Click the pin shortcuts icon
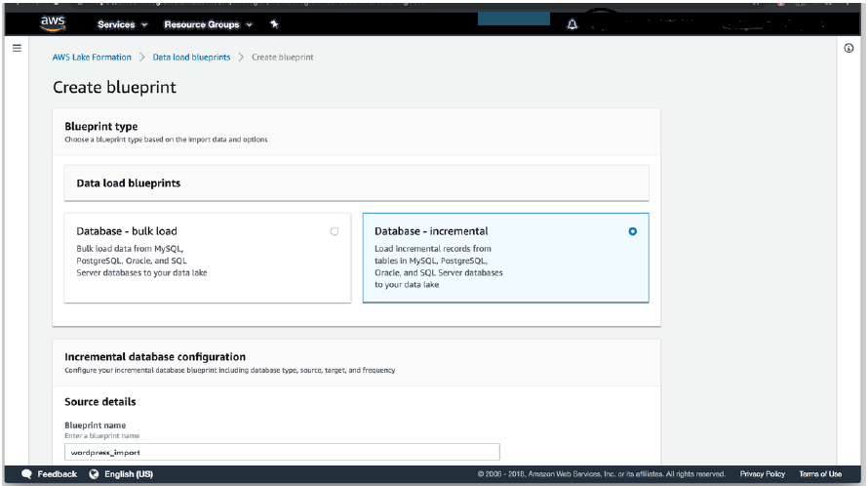This screenshot has height=486, width=868. tap(274, 23)
